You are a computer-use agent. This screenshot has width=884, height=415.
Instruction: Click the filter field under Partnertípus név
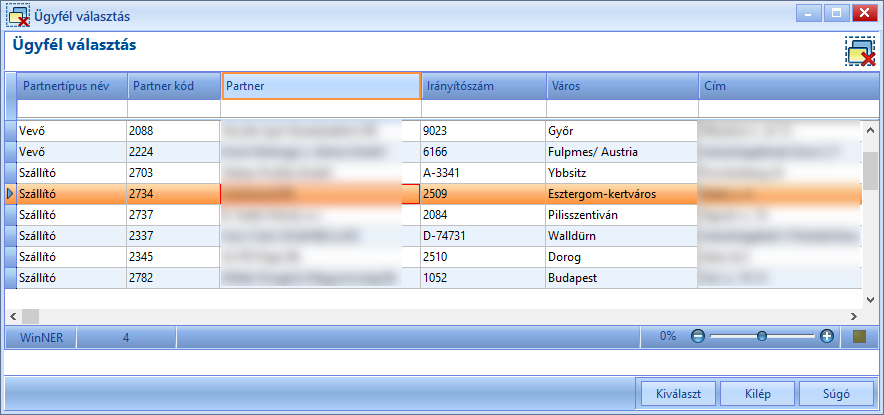(72, 108)
